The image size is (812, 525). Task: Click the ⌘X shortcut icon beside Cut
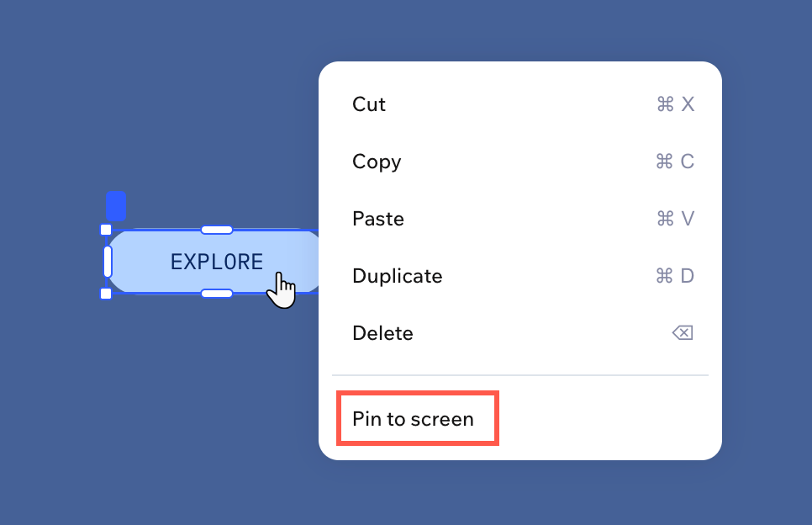click(x=675, y=103)
